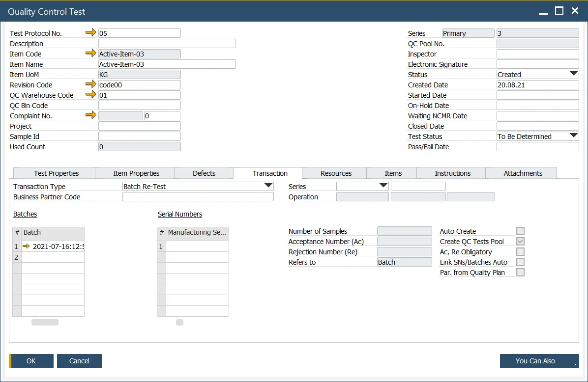The image size is (588, 382).
Task: Open the Test Status dropdown
Action: [x=573, y=136]
